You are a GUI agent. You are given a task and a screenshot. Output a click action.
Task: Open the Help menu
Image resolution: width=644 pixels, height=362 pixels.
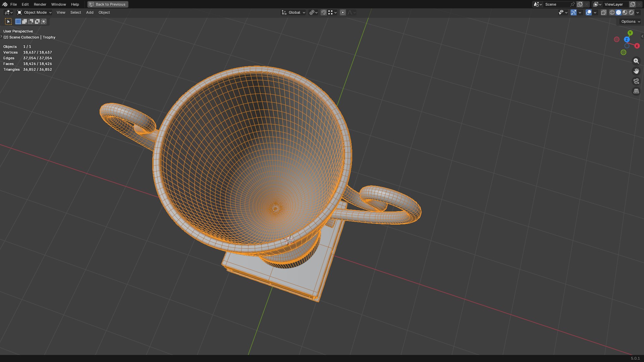tap(75, 4)
